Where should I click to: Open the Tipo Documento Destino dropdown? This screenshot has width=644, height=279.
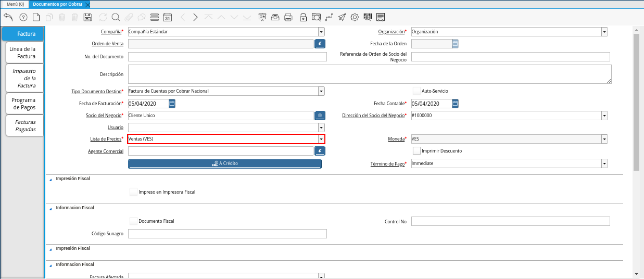pyautogui.click(x=321, y=92)
